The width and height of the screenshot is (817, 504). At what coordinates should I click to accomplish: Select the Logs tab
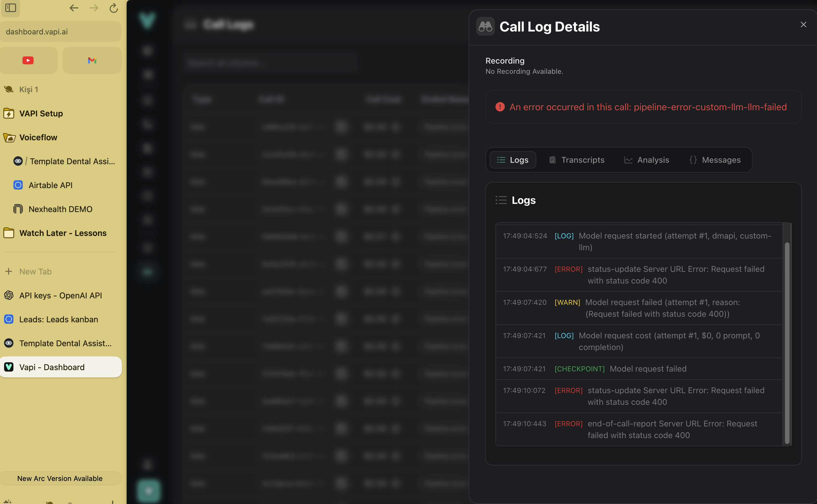(513, 160)
